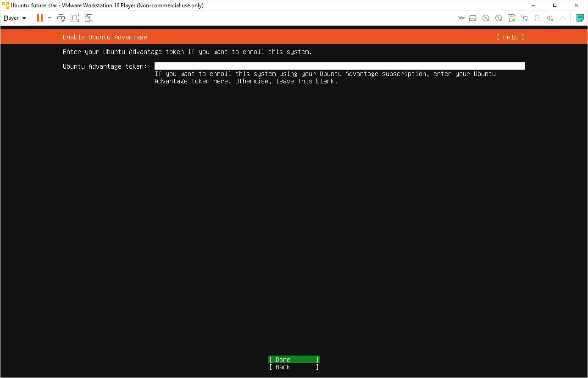The width and height of the screenshot is (588, 378).
Task: Maximize the VMware Player window
Action: pyautogui.click(x=555, y=5)
